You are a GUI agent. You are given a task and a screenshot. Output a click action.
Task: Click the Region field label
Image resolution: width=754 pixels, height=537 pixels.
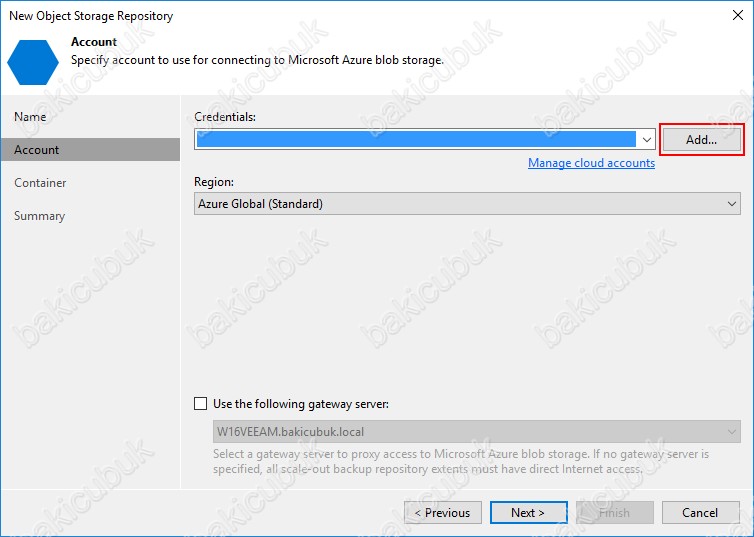(214, 182)
